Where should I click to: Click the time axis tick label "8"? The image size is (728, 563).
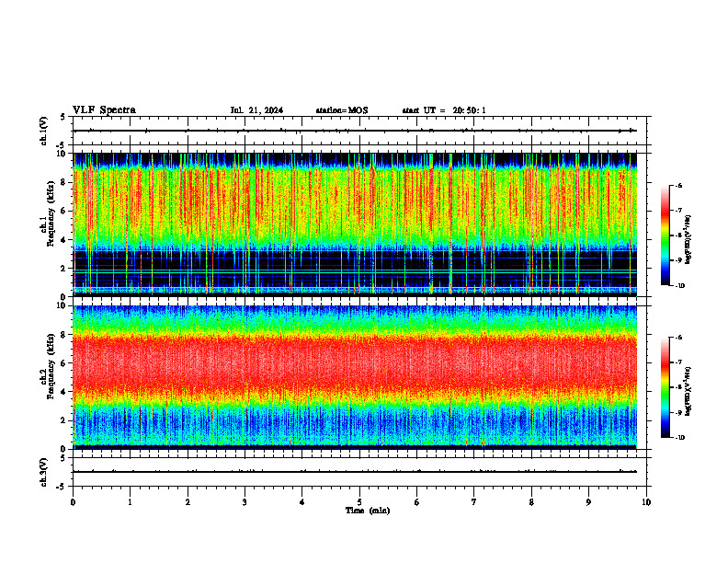tap(531, 502)
